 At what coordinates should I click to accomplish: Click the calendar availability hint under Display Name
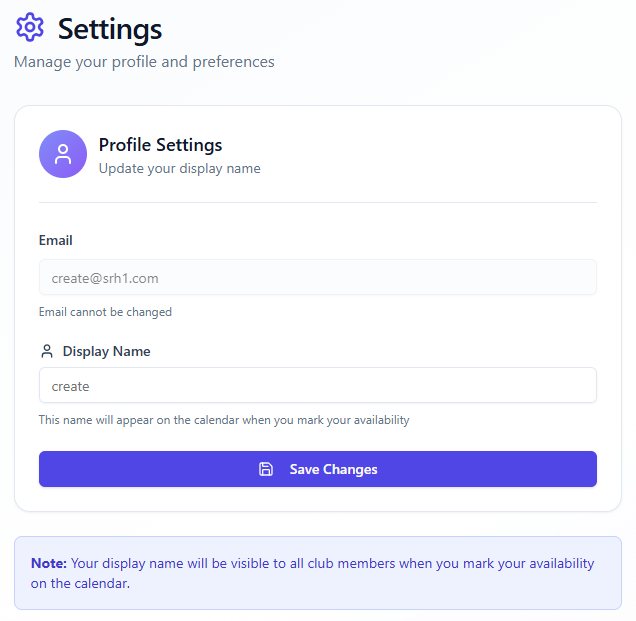tap(224, 420)
